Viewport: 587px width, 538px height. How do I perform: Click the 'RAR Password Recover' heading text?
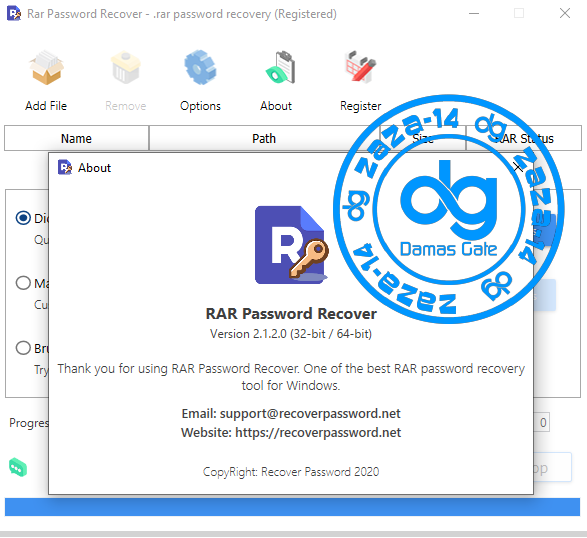tap(291, 314)
